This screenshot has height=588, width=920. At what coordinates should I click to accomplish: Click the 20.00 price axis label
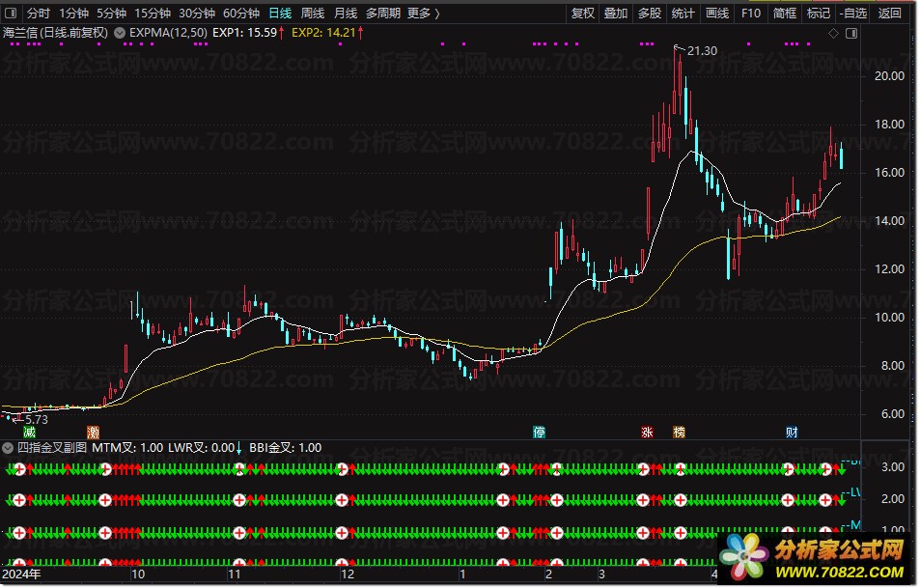(x=889, y=75)
